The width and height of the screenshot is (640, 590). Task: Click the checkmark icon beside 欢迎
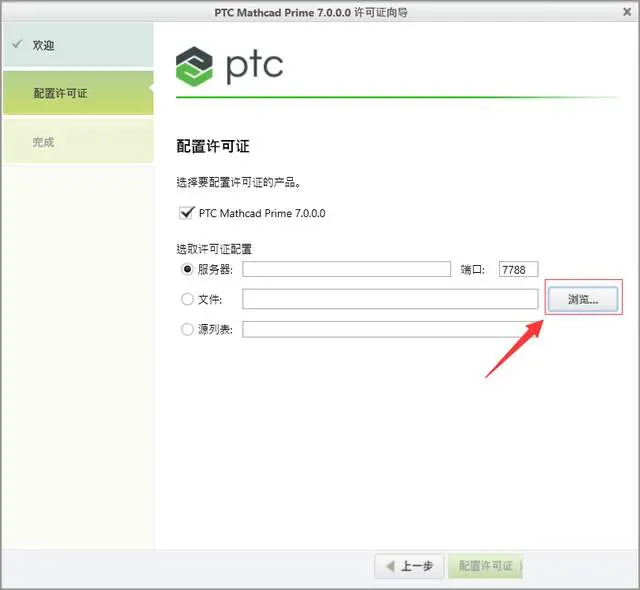[17, 44]
